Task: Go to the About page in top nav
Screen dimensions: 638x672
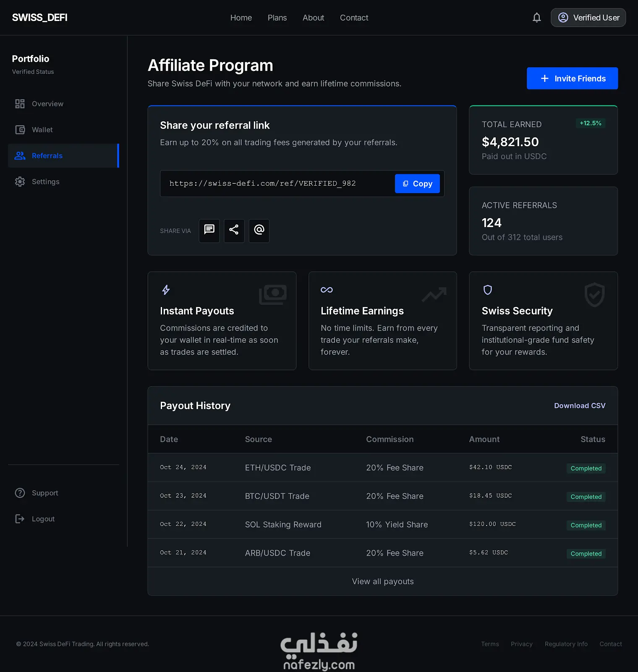Action: point(313,18)
